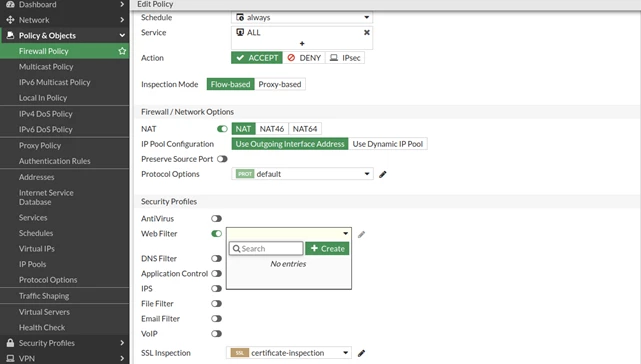Collapse Policy & Objects chevron
641x364 pixels.
122,35
